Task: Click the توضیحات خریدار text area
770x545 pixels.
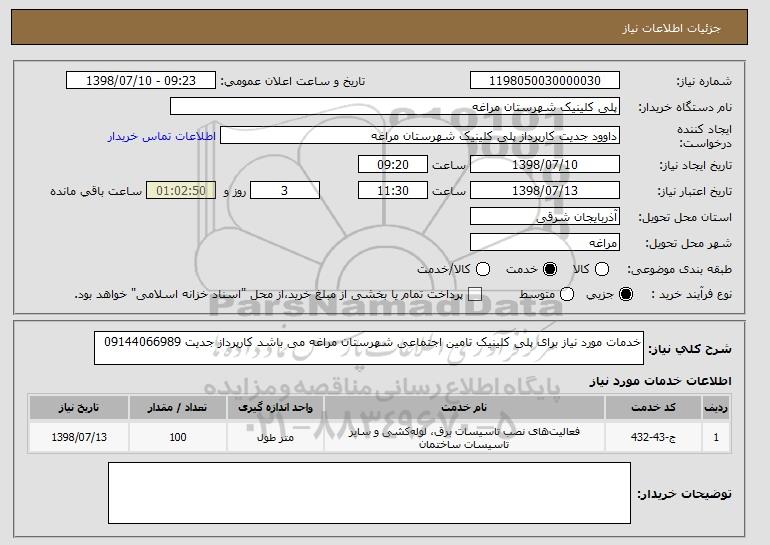Action: [x=369, y=493]
